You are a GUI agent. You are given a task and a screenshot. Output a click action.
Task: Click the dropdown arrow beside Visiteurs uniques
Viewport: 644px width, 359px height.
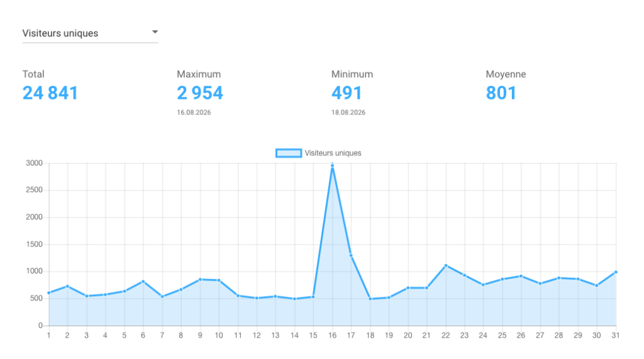click(155, 31)
